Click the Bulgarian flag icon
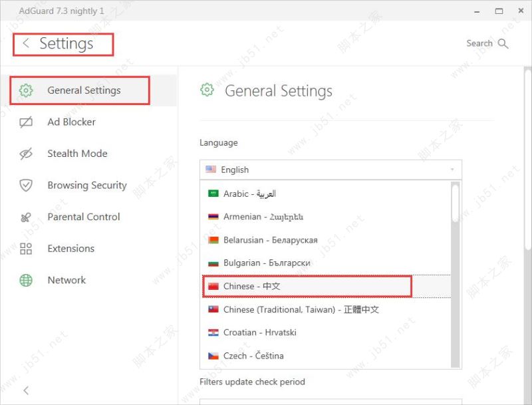Screen dimensions: 532x405 (x=213, y=263)
